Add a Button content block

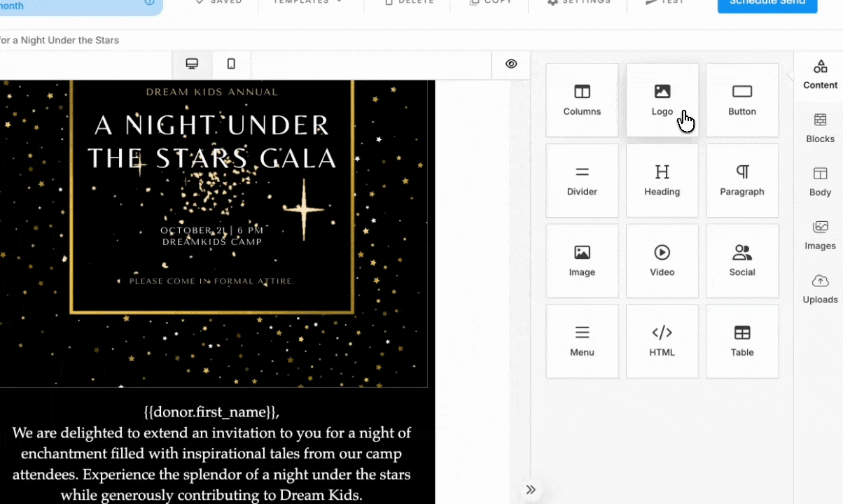(742, 100)
